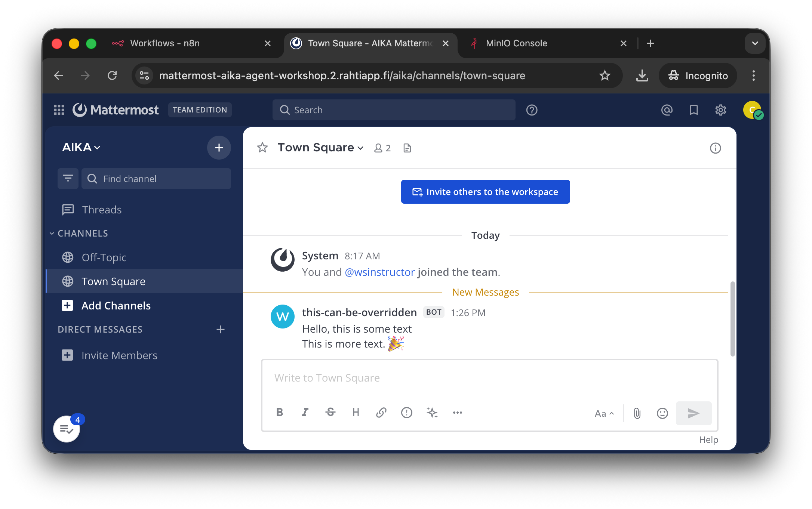Image resolution: width=812 pixels, height=509 pixels.
Task: Open the Town Square channel header dropdown
Action: (321, 148)
